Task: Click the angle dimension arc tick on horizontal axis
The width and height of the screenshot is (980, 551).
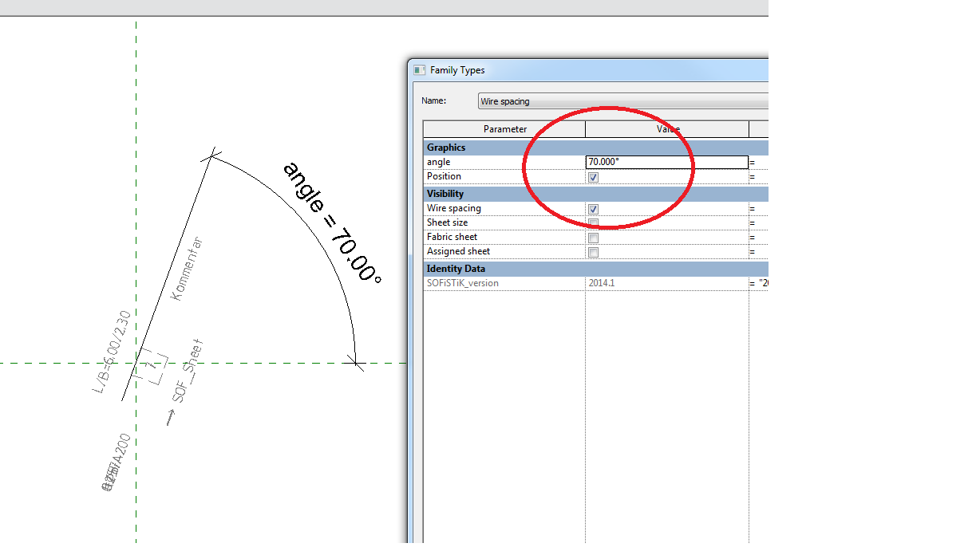Action: (x=356, y=364)
